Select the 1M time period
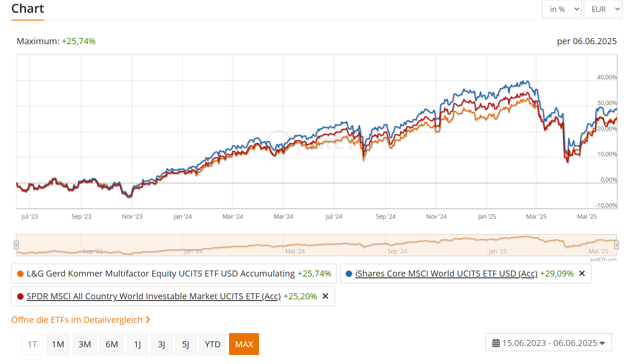 coord(58,344)
